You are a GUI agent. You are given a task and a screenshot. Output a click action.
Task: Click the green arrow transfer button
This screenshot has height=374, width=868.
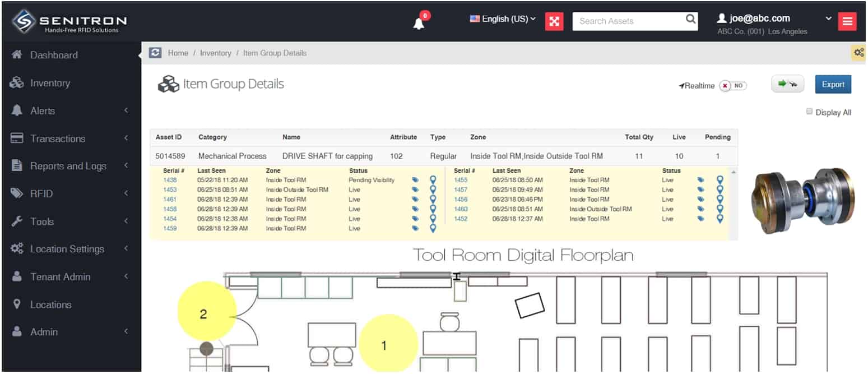787,85
